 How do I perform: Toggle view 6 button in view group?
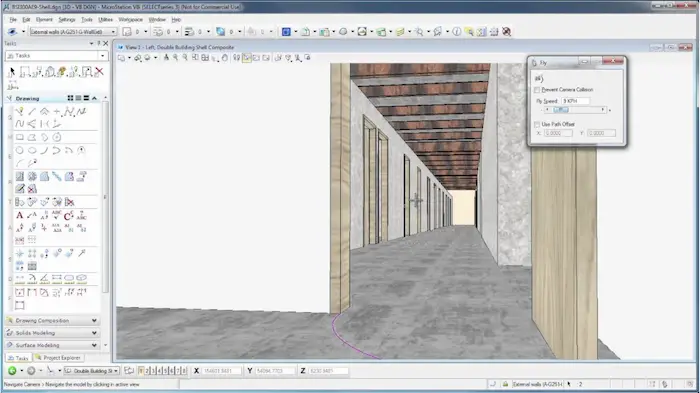[x=171, y=371]
